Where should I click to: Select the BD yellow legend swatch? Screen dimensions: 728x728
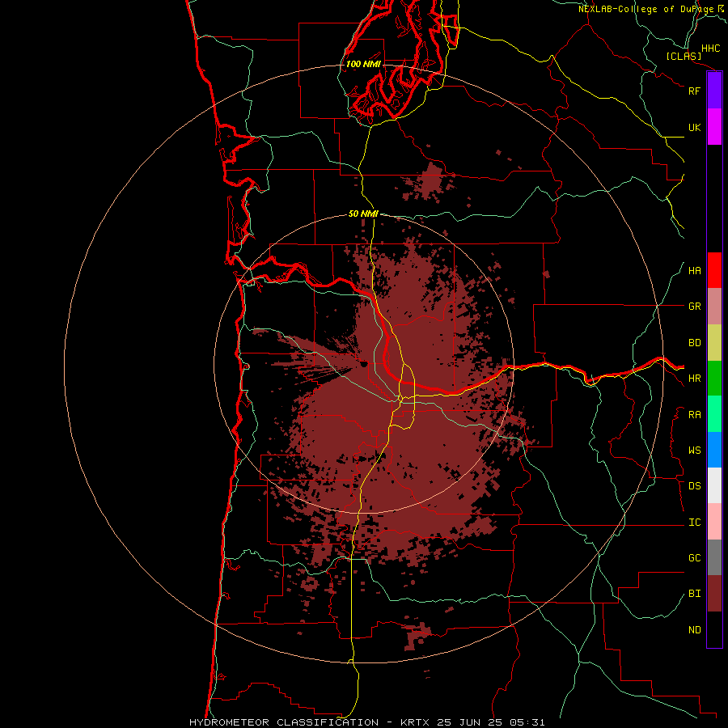click(714, 343)
